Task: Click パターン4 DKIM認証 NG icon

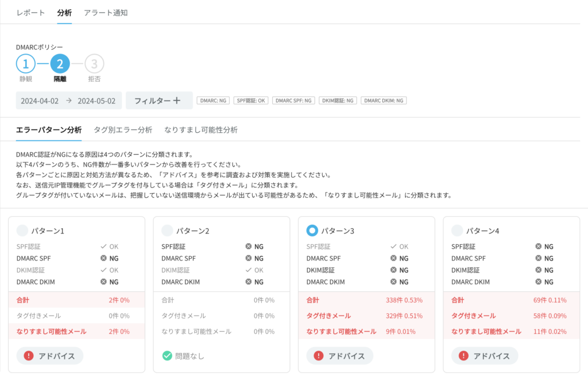Action: point(539,270)
